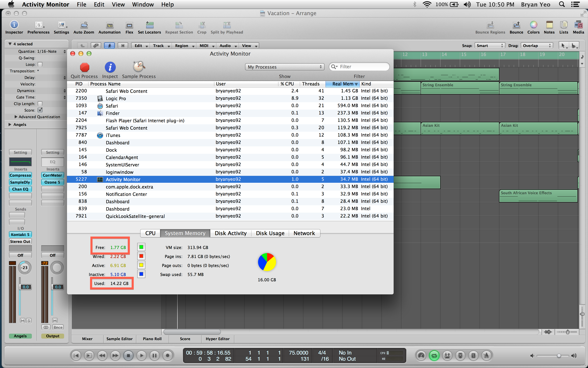Viewport: 588px width, 368px height.
Task: Expand Advanced Quantization section
Action: [x=16, y=117]
